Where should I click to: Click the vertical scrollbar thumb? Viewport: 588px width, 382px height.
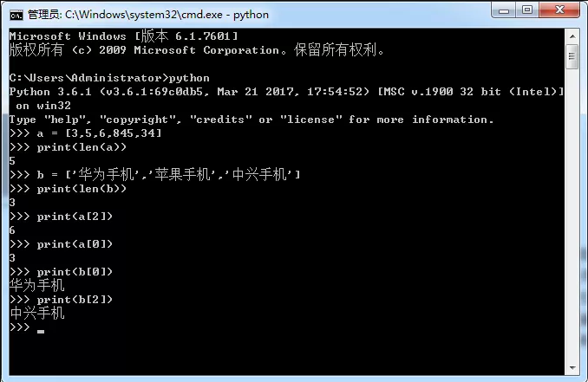(572, 56)
